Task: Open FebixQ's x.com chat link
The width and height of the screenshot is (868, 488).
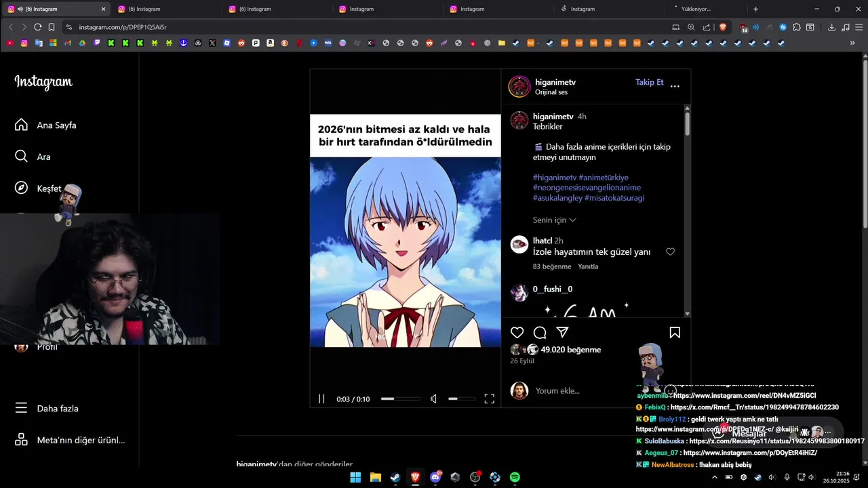Action: click(754, 407)
